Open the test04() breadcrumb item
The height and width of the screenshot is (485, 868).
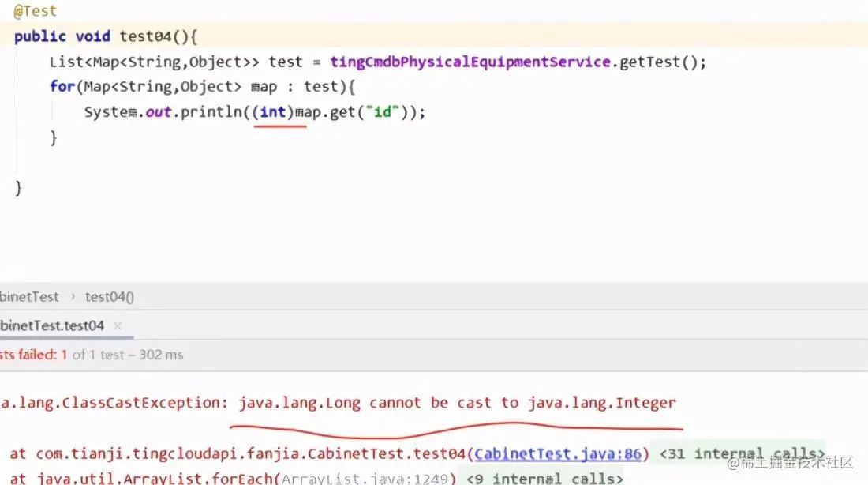point(108,296)
